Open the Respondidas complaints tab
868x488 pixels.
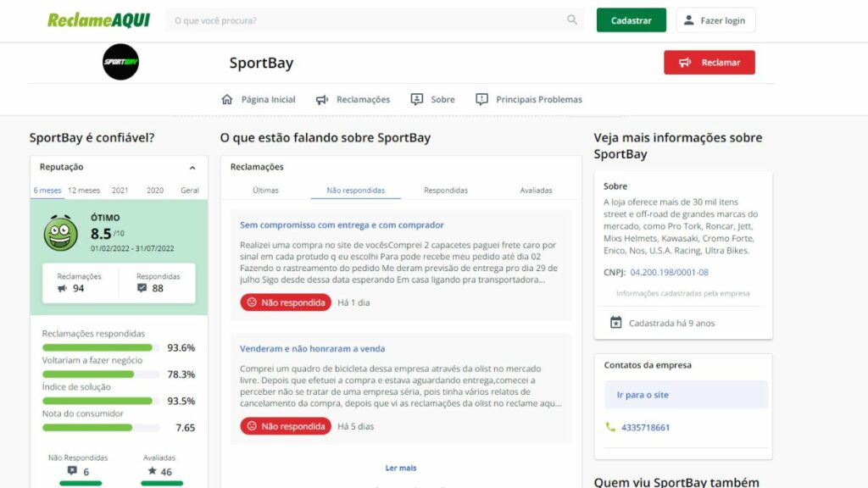446,191
